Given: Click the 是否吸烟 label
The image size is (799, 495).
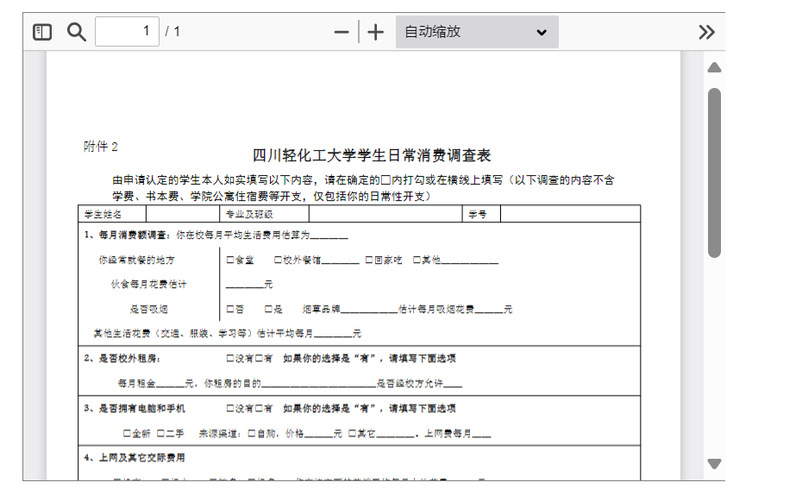Looking at the screenshot, I should [149, 309].
